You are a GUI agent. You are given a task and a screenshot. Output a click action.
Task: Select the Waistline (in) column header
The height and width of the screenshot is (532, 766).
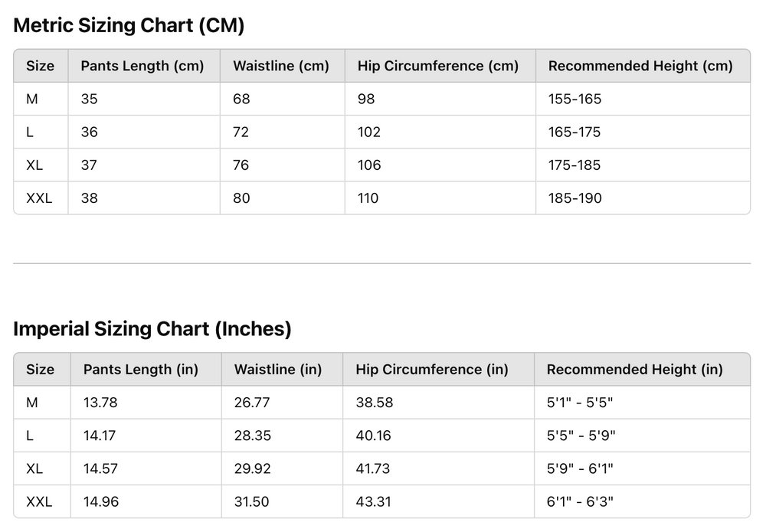coord(278,370)
